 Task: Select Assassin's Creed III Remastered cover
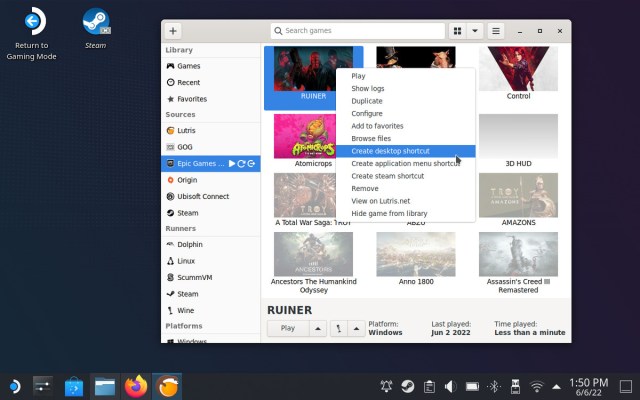tap(518, 254)
